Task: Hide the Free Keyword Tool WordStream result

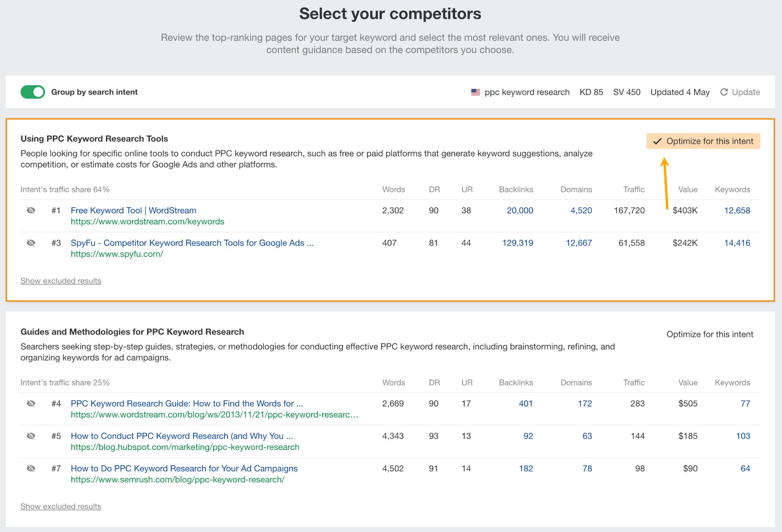Action: (x=31, y=210)
